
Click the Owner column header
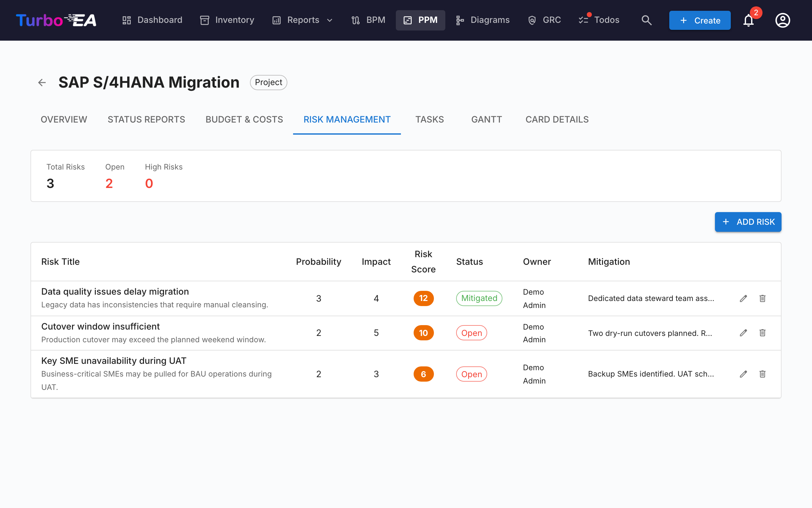pyautogui.click(x=537, y=262)
